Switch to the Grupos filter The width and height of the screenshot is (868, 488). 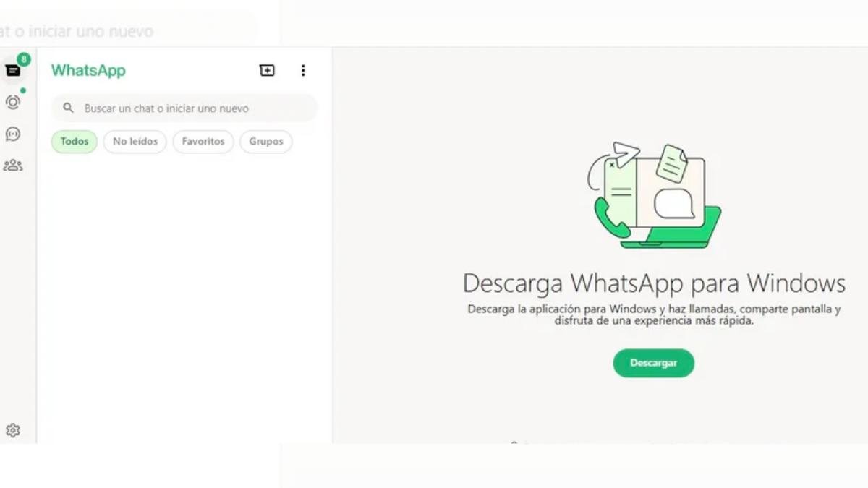pyautogui.click(x=266, y=142)
